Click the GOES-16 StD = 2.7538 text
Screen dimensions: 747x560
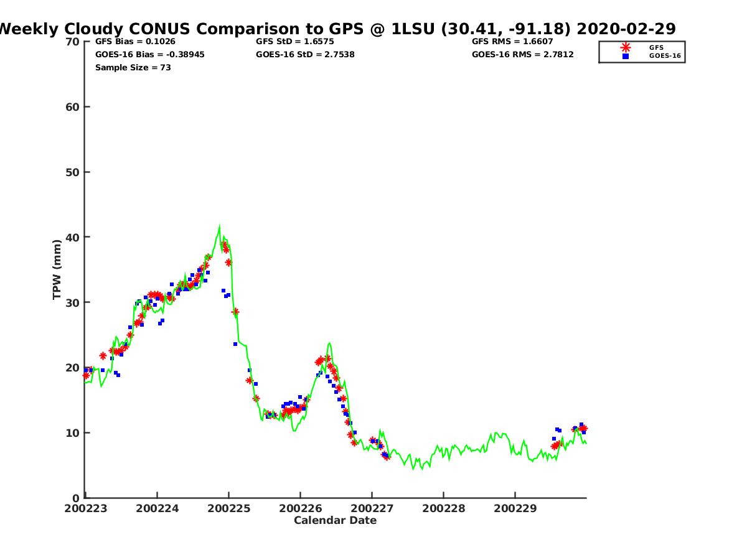click(306, 55)
